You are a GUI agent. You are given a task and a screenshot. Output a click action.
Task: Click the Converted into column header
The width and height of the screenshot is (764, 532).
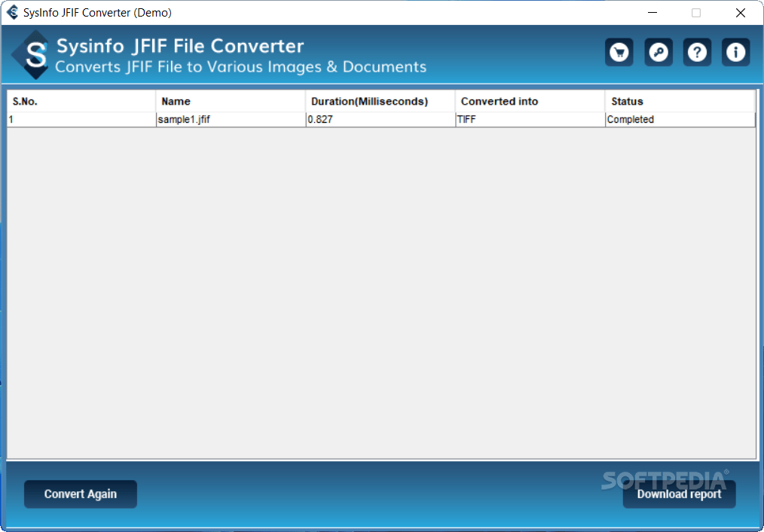pyautogui.click(x=530, y=101)
